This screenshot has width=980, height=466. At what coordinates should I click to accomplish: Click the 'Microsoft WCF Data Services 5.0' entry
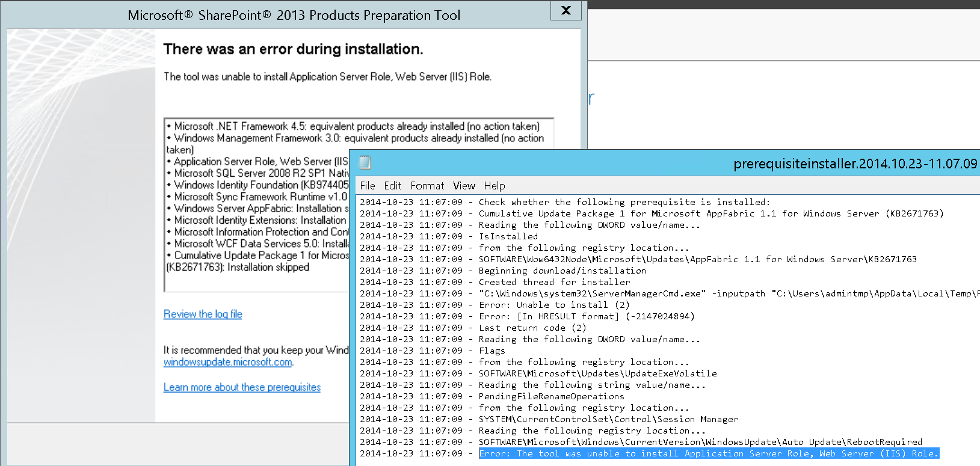click(x=257, y=244)
